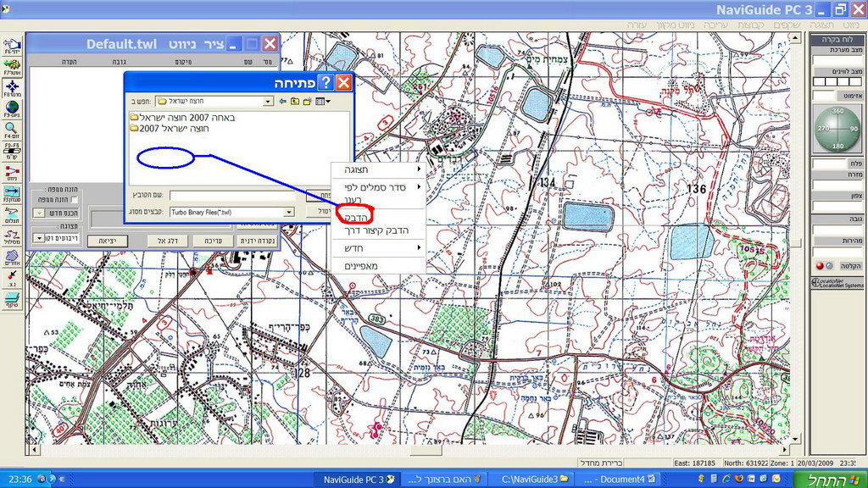Choose 'מאפיינים' properties in context menu
868x488 pixels.
pos(361,266)
